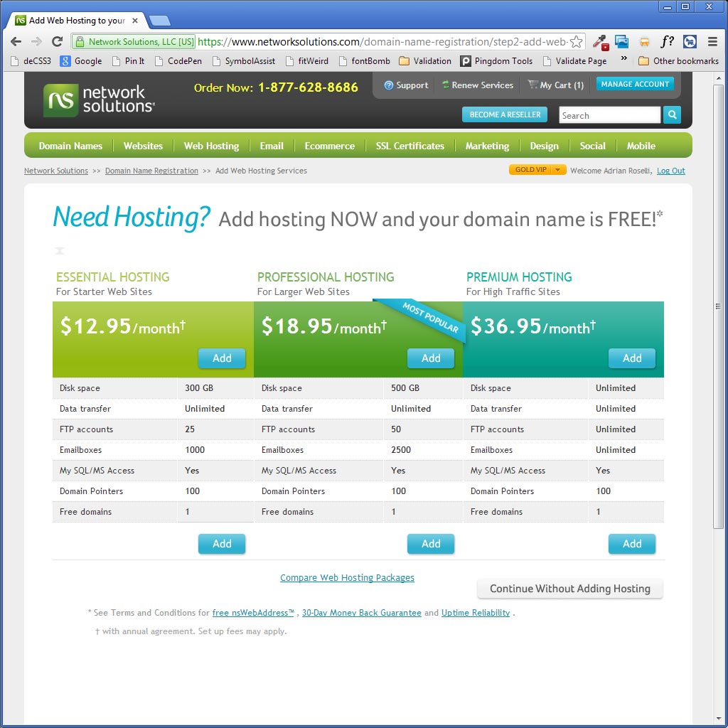The height and width of the screenshot is (728, 728).
Task: Open the screens extension icon
Action: [x=621, y=42]
